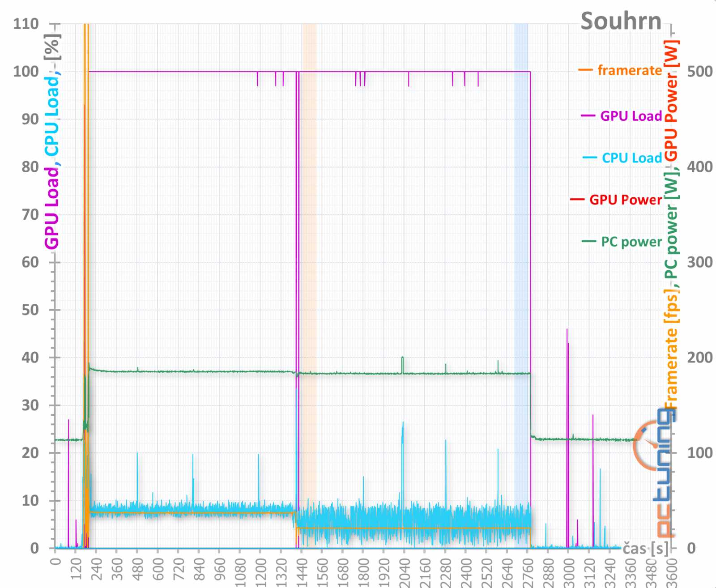Click the x-axis tick label 3600
Viewport: 716px width, 588px height.
click(x=671, y=573)
